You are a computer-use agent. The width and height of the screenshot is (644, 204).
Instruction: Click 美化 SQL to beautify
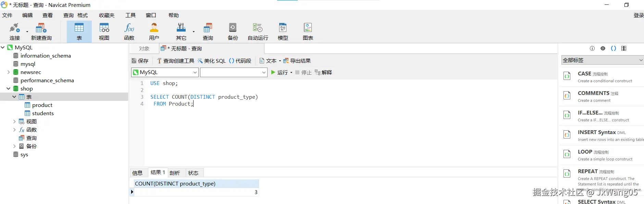211,61
